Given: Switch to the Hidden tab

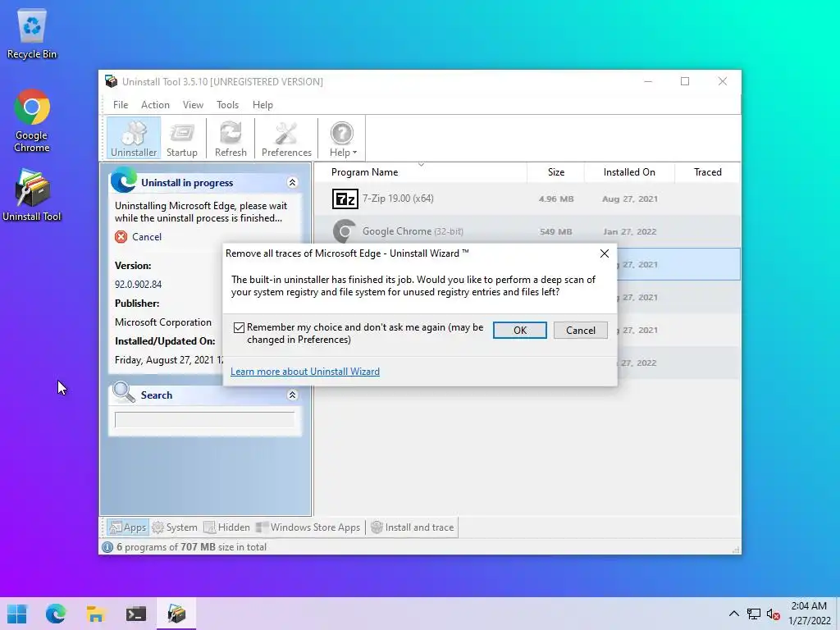Looking at the screenshot, I should [227, 527].
